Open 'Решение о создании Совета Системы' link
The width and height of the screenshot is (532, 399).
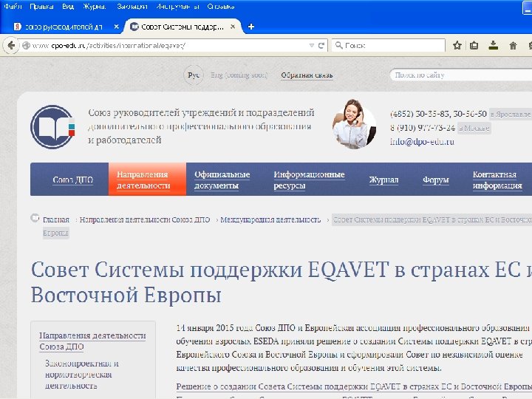[x=354, y=386]
